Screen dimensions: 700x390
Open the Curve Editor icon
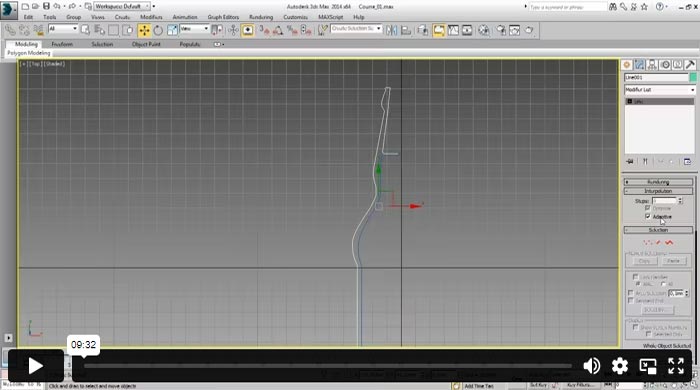point(453,30)
